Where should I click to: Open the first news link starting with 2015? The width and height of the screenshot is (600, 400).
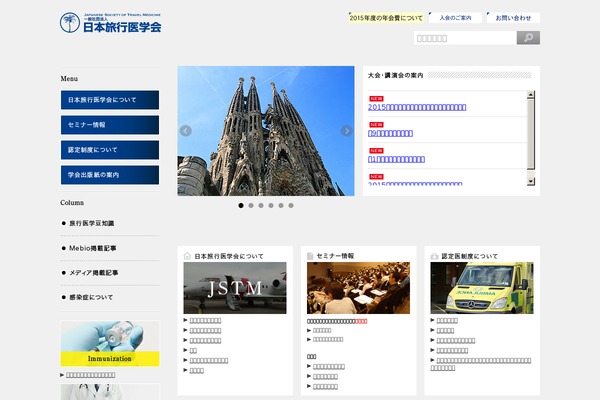click(x=417, y=107)
